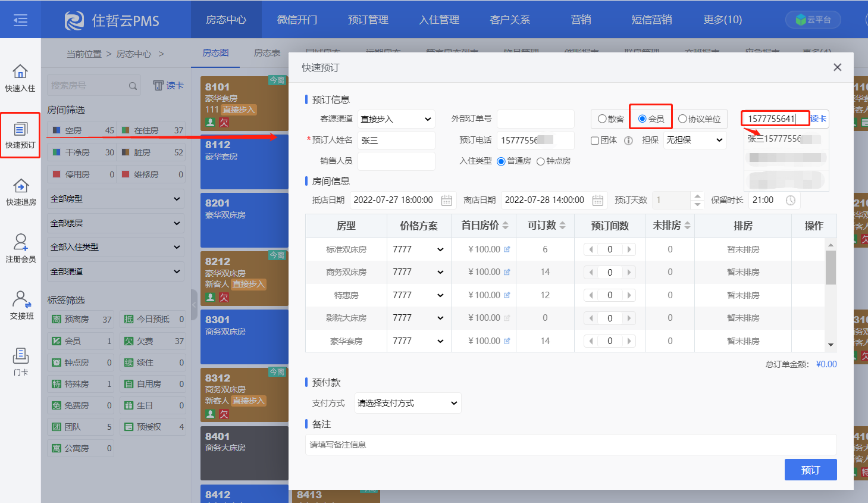Open 交接班 shift handover
This screenshot has height=503, width=868.
(x=21, y=305)
